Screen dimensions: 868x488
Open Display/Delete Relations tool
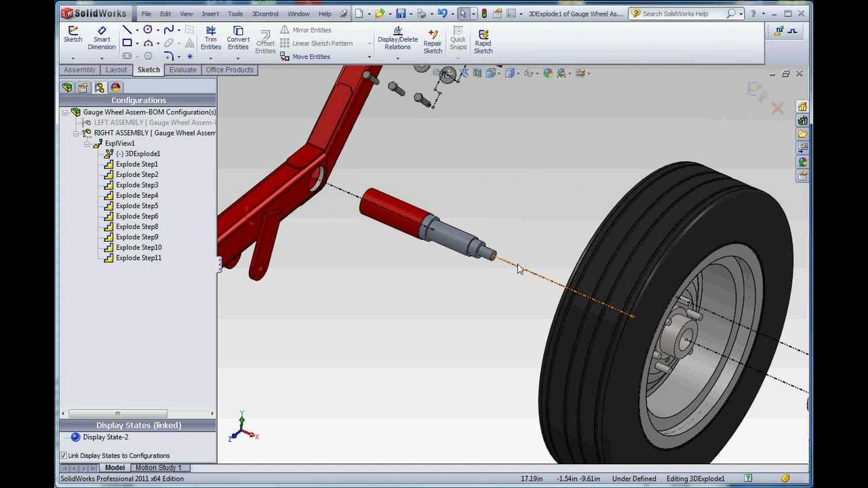point(398,38)
